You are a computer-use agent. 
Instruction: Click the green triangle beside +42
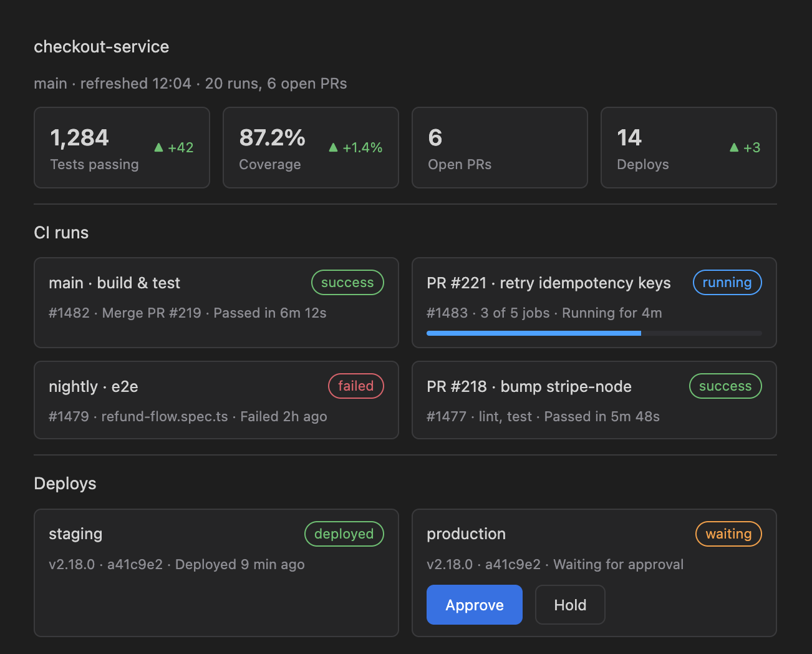click(158, 147)
